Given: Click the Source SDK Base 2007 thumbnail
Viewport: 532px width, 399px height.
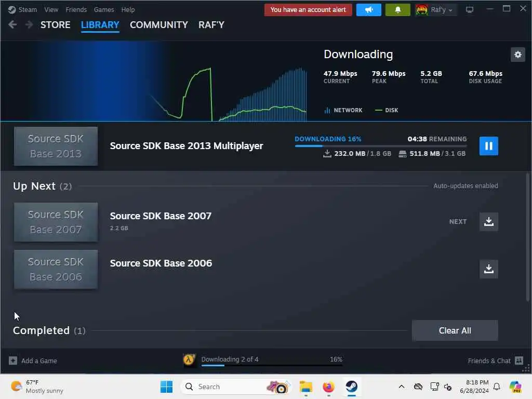Looking at the screenshot, I should pyautogui.click(x=56, y=222).
